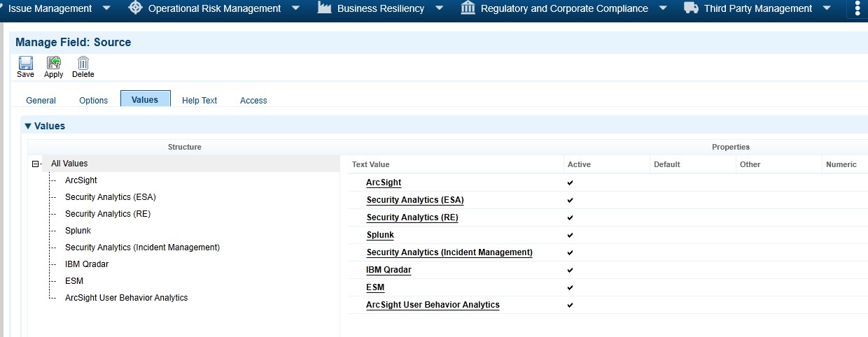
Task: Open the IBM Qradar value link
Action: tap(388, 270)
